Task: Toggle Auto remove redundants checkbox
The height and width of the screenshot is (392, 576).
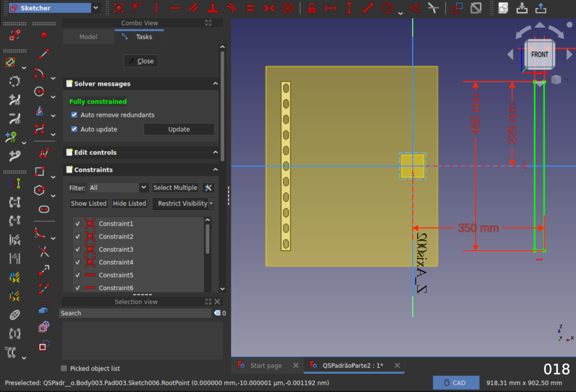Action: pos(74,115)
